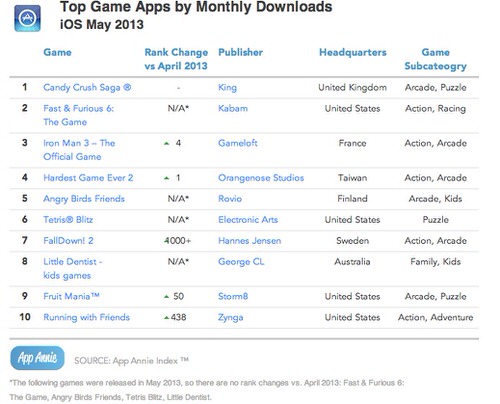Select United Kingdom headquarters cell
500x404 pixels.
point(352,87)
